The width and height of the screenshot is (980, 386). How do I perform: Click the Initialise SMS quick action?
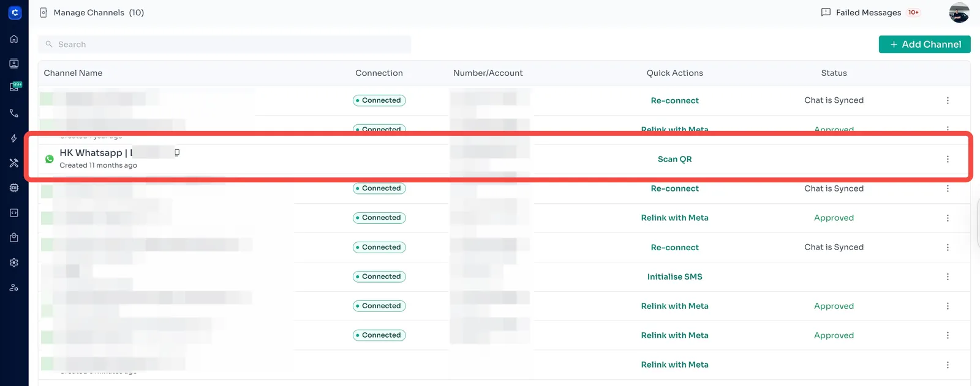(674, 277)
